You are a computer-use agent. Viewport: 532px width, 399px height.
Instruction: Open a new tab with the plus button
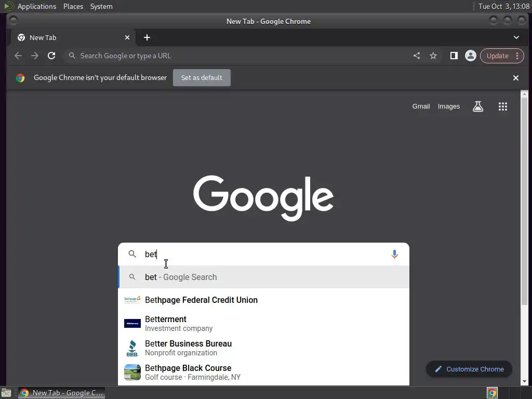(x=147, y=37)
